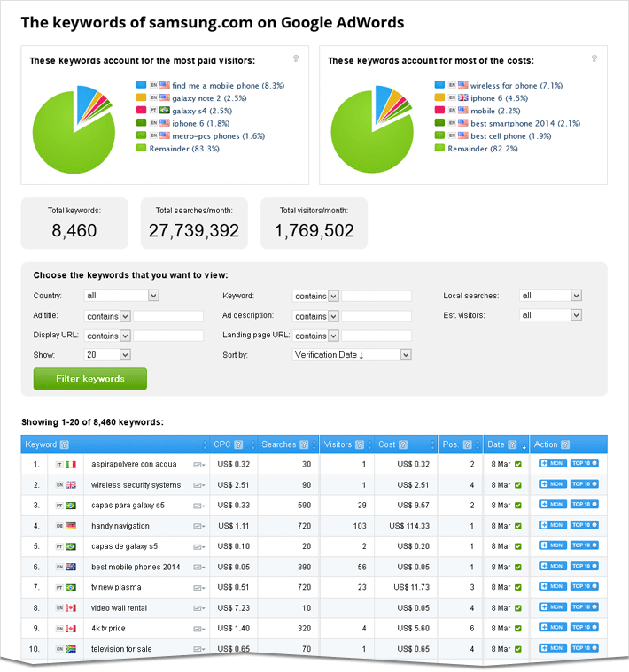Click the Landing page URL text field
The width and height of the screenshot is (629, 672).
pyautogui.click(x=377, y=336)
